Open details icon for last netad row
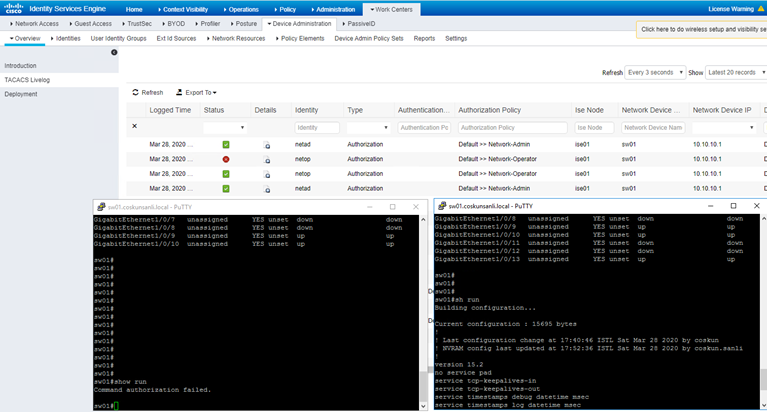Viewport: 767px width, 412px height. tap(267, 189)
